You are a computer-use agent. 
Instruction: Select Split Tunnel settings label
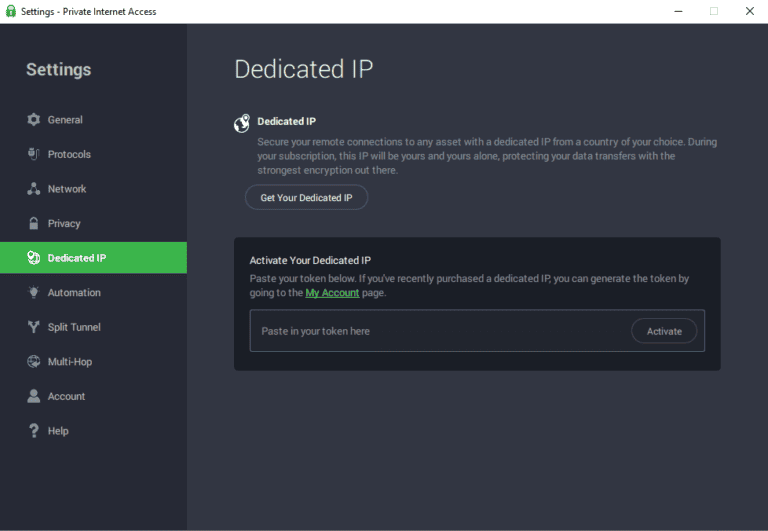point(74,327)
